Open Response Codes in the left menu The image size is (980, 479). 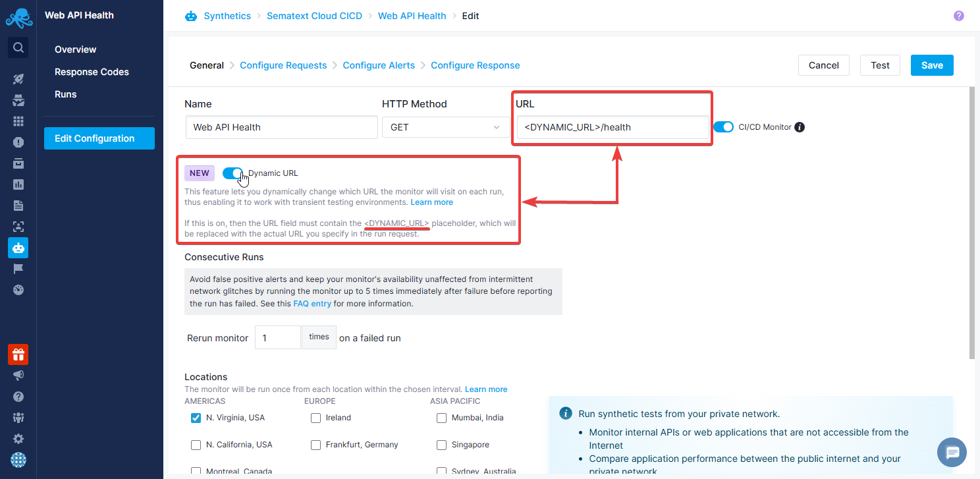tap(92, 72)
